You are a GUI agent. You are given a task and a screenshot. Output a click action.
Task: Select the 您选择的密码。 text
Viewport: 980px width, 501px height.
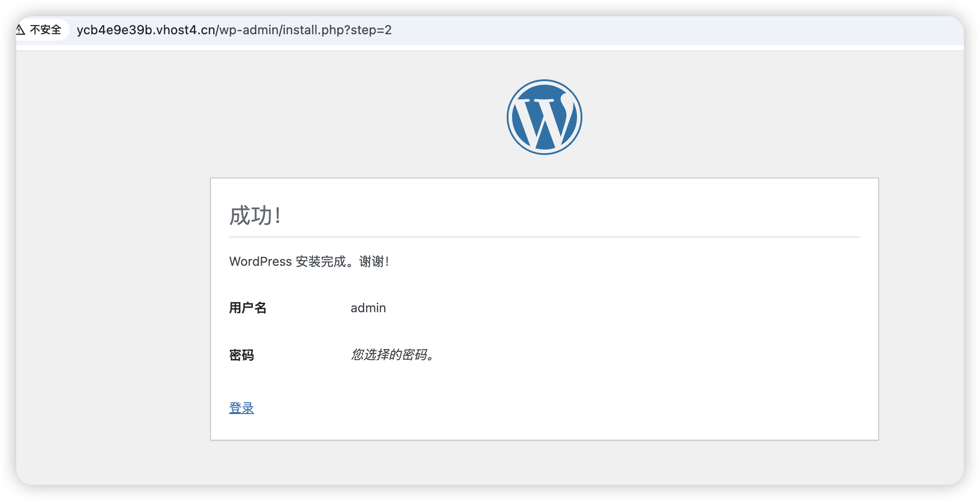(x=392, y=355)
